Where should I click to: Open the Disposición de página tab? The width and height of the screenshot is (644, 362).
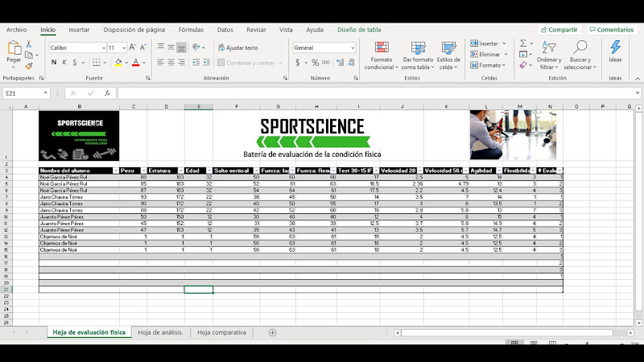[x=134, y=30]
